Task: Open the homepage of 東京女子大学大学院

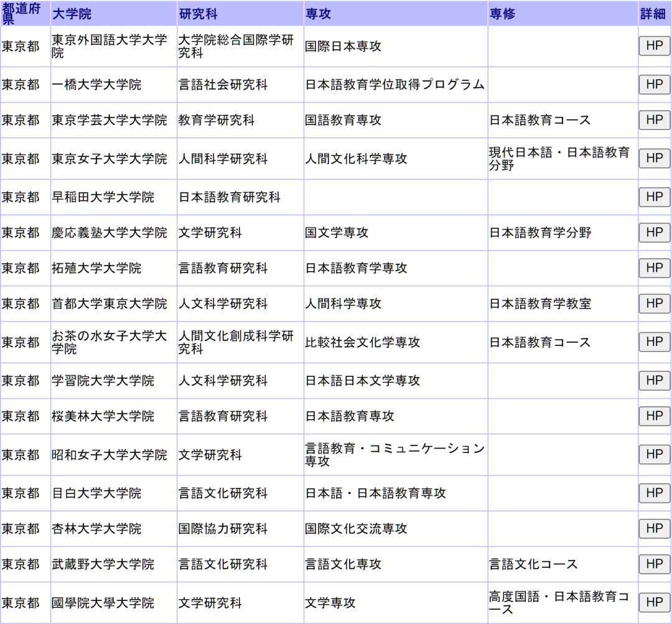Action: 654,158
